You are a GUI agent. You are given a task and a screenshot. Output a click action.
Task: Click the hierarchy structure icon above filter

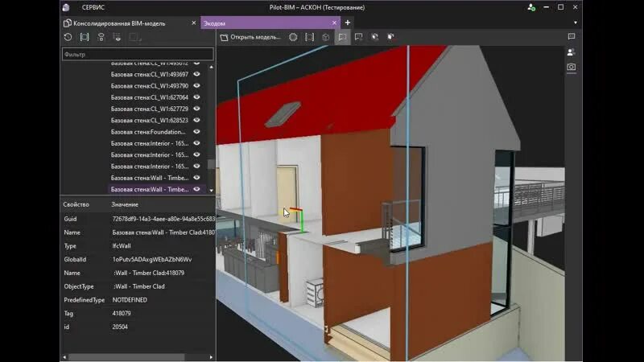[101, 37]
